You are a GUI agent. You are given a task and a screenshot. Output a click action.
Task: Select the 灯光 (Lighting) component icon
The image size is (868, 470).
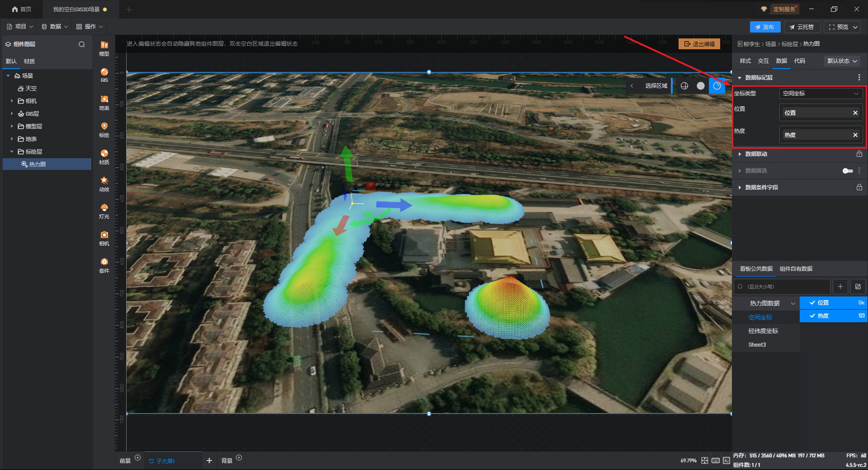pyautogui.click(x=104, y=211)
